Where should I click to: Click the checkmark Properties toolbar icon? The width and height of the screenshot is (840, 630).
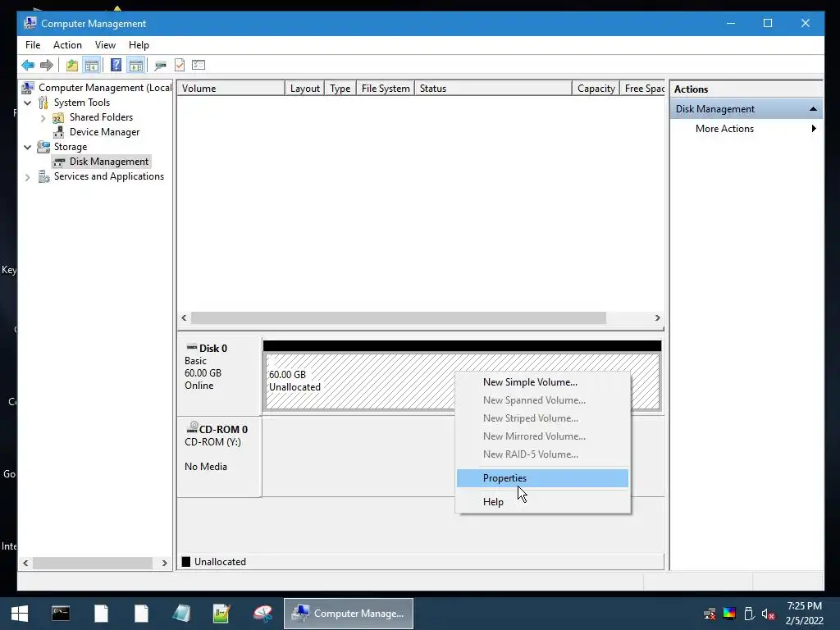[180, 66]
